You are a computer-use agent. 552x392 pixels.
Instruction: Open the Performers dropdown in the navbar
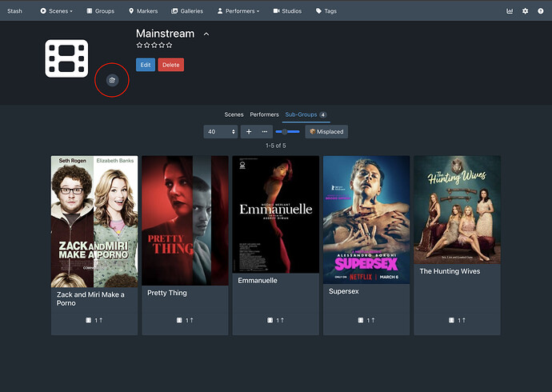pyautogui.click(x=238, y=11)
